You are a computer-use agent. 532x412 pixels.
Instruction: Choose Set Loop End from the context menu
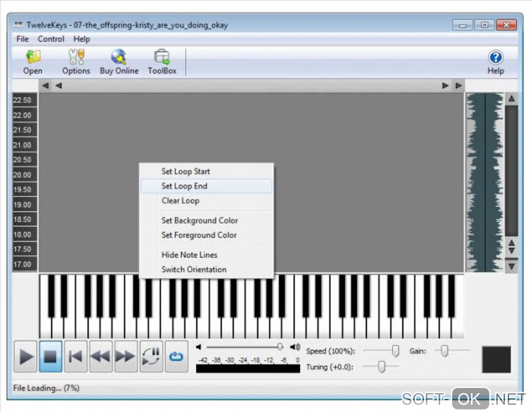coord(207,186)
